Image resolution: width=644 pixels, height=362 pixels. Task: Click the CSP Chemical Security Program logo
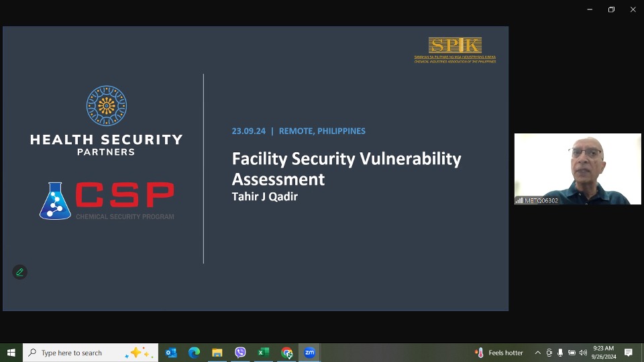click(x=107, y=200)
